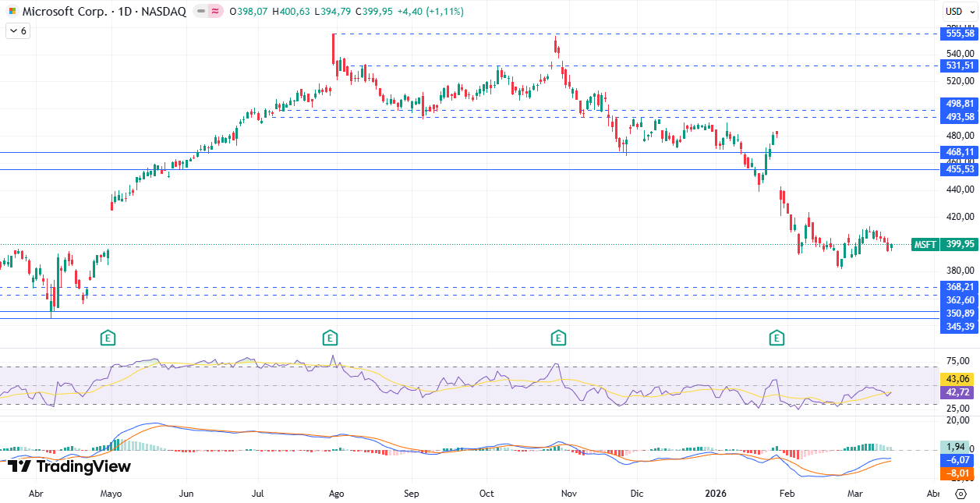Select the MSFT price label on axis

(x=925, y=244)
